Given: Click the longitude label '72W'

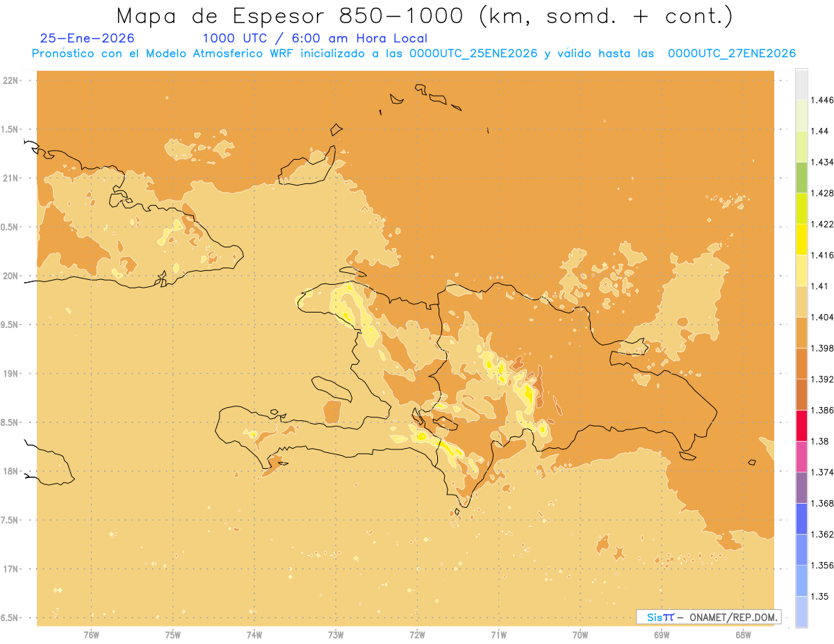Looking at the screenshot, I should point(417,635).
